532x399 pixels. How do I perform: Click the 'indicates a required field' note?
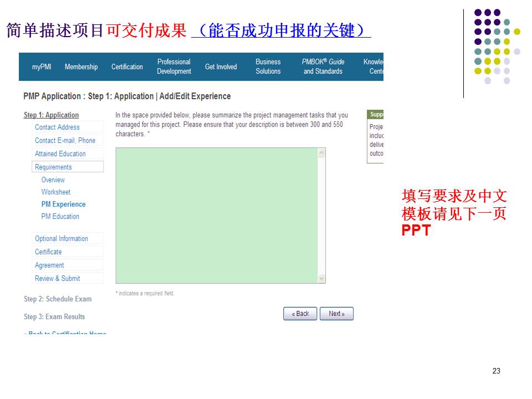(145, 293)
